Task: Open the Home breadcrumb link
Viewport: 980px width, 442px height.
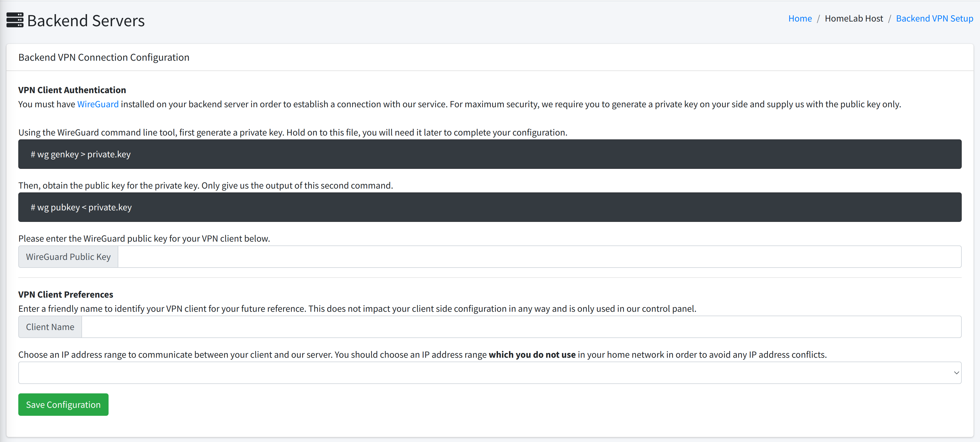Action: click(800, 18)
